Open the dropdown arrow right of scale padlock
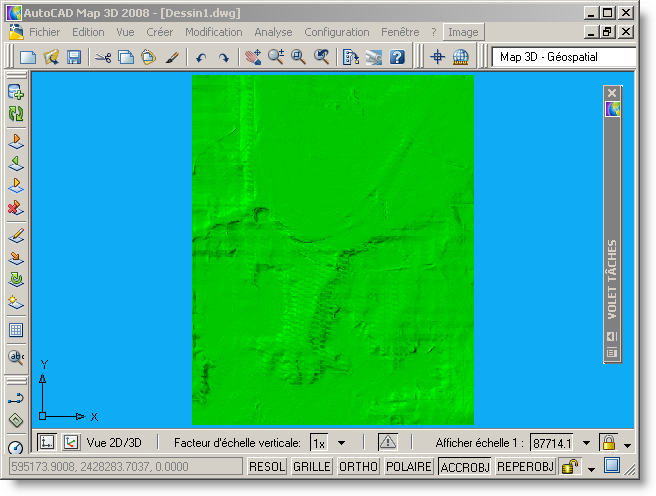 point(627,445)
